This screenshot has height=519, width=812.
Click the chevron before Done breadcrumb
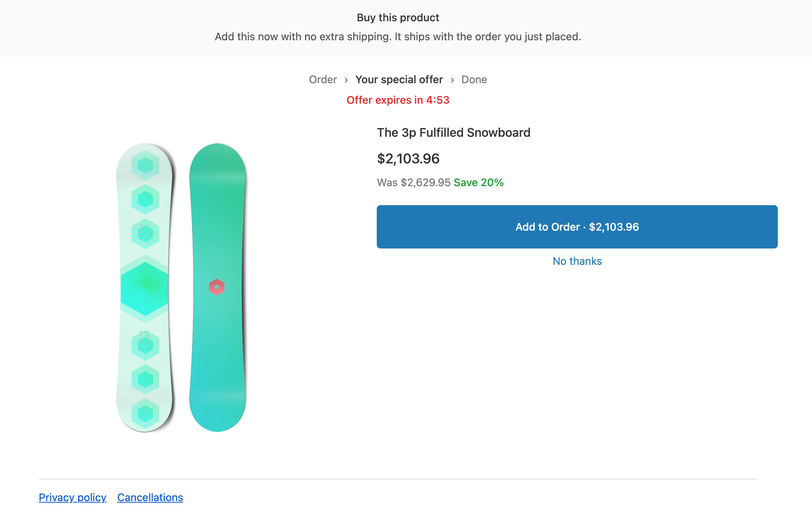click(x=452, y=80)
